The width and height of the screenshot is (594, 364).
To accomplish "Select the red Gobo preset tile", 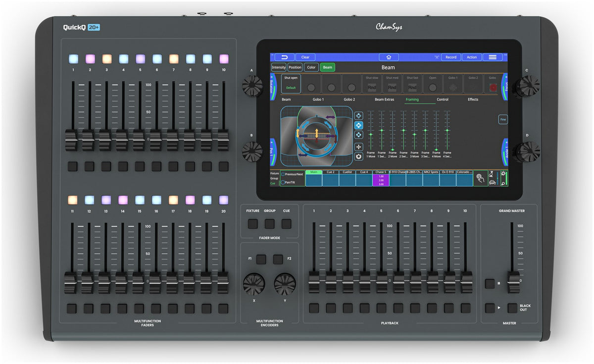I will (492, 84).
